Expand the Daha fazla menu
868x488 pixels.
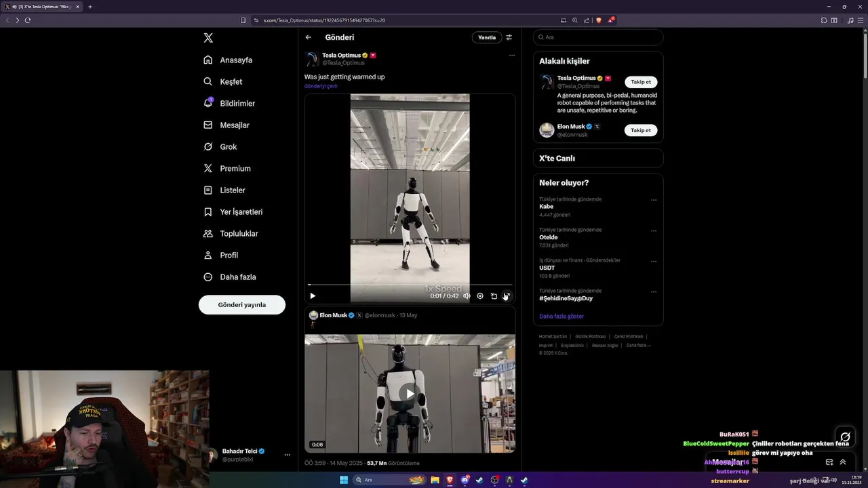coord(230,277)
